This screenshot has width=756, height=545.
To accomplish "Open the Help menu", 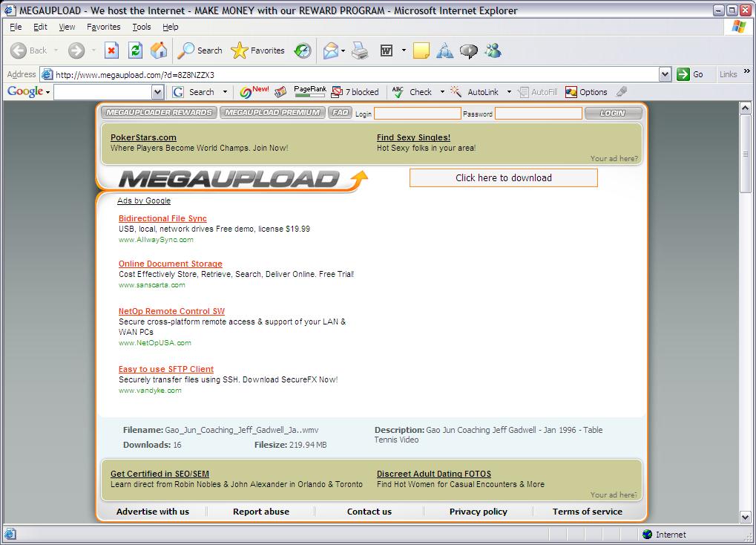I will tap(170, 27).
